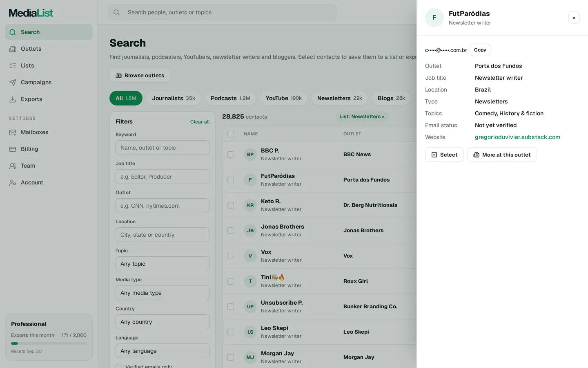Check the box for FutParódias row
The width and height of the screenshot is (588, 368).
(231, 180)
